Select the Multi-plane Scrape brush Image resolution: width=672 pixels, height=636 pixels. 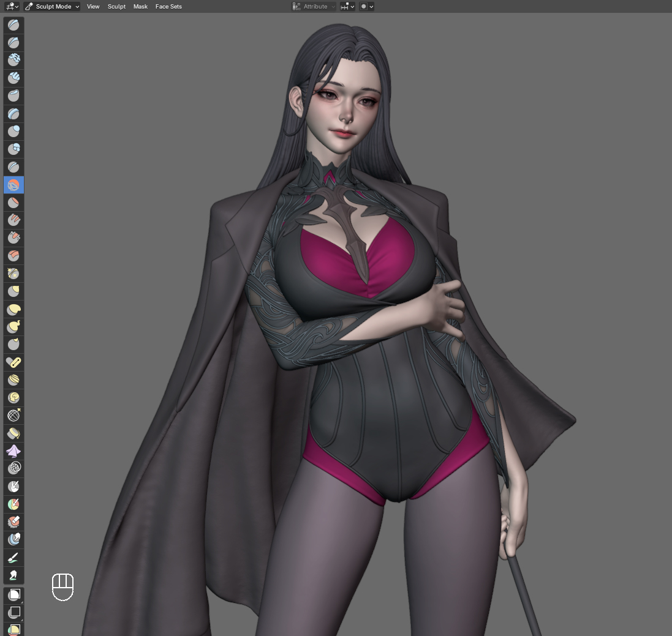coord(13,256)
